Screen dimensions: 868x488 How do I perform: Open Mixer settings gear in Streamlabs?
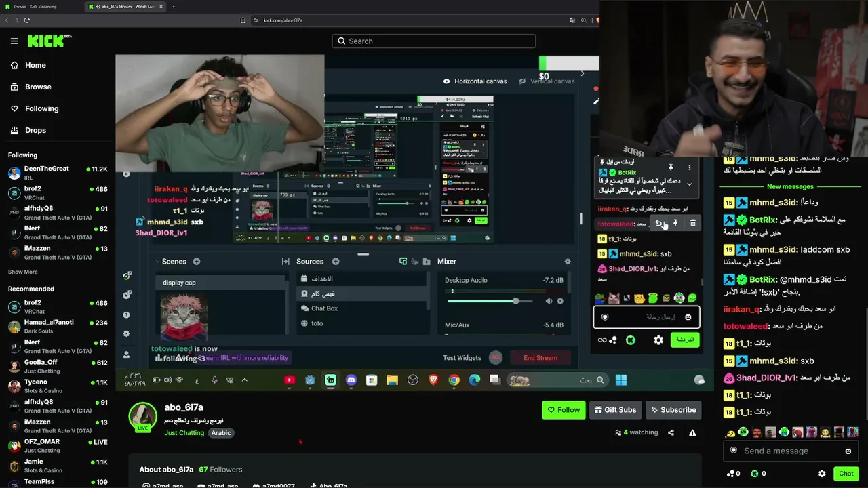(568, 262)
